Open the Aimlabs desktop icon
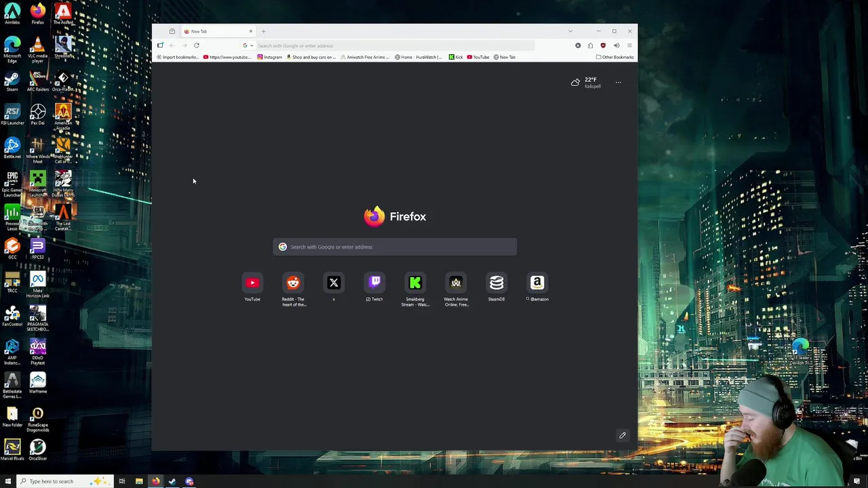 (12, 14)
